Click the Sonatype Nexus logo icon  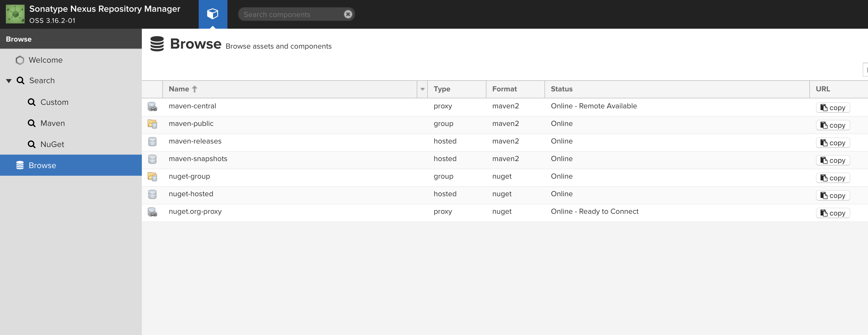(15, 14)
